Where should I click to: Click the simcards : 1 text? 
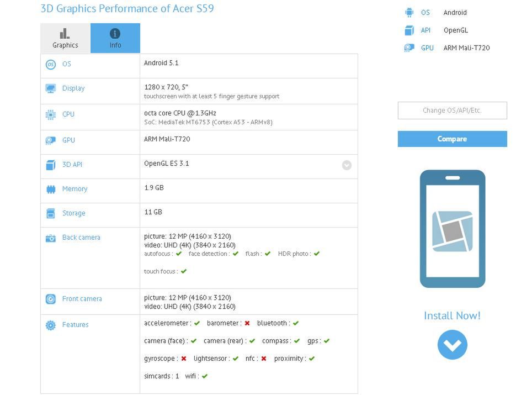click(162, 376)
